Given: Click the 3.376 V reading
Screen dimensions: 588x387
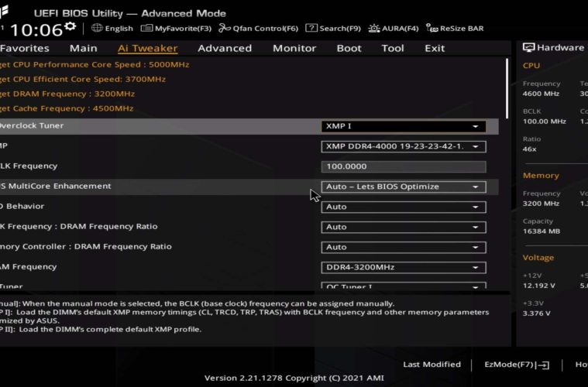Looking at the screenshot, I should 536,313.
